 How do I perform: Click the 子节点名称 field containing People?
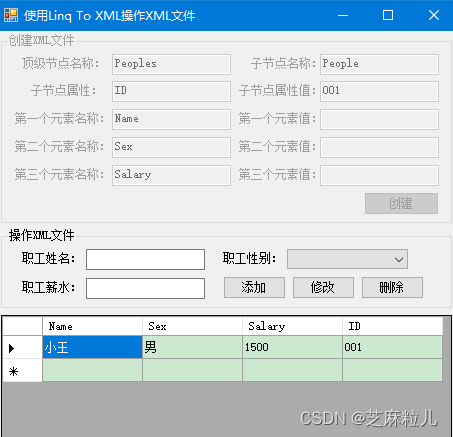[x=379, y=64]
